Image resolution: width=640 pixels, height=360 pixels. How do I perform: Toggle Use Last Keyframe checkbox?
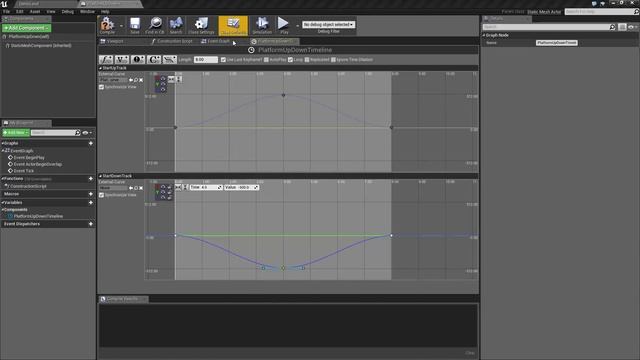point(223,60)
